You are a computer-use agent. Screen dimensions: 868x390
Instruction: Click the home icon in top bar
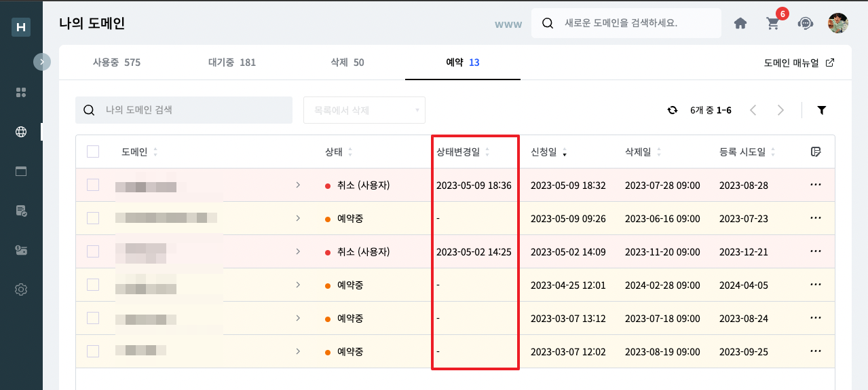point(740,23)
